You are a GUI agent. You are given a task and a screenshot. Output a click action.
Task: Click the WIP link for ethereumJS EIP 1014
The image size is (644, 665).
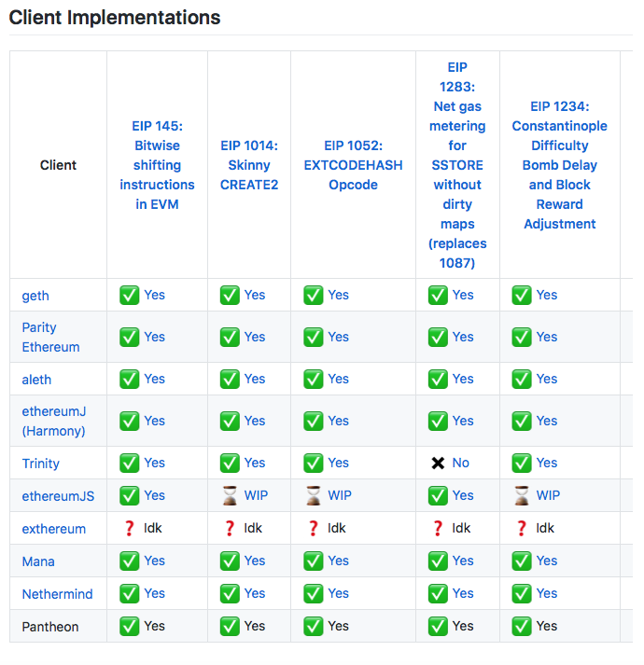tap(256, 496)
